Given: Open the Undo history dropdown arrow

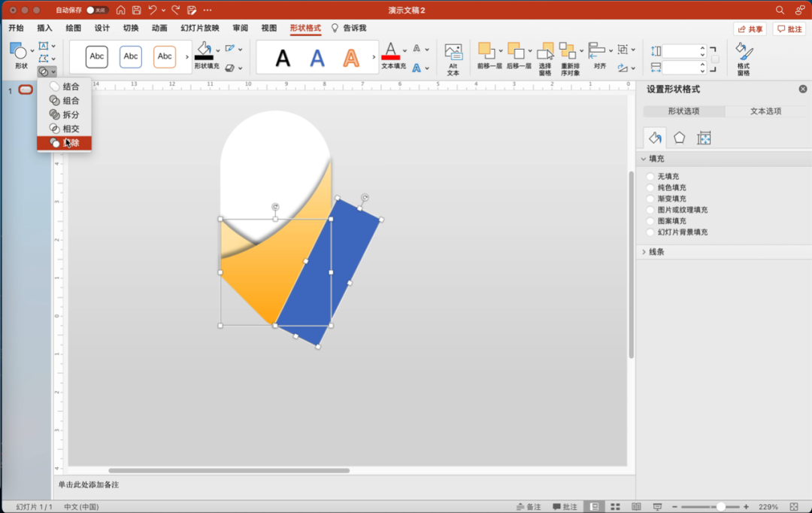Looking at the screenshot, I should pos(164,10).
